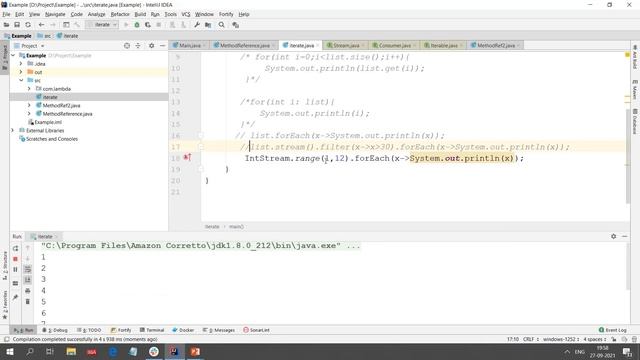Open the TODO tool window button

[89, 330]
